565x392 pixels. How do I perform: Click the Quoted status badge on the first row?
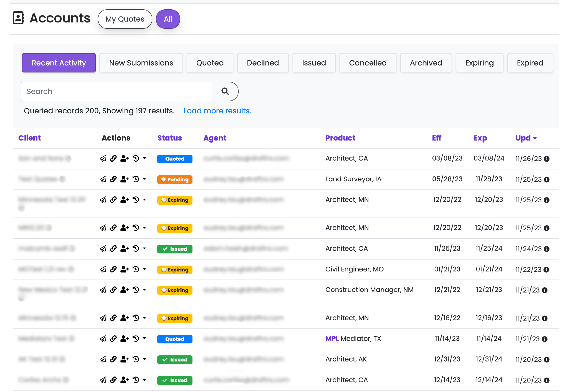pos(175,159)
